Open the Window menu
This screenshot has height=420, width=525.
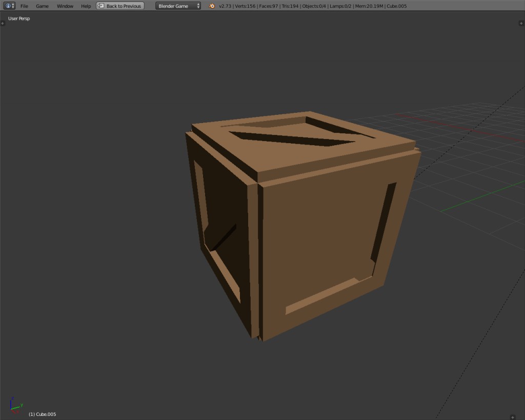(x=65, y=6)
